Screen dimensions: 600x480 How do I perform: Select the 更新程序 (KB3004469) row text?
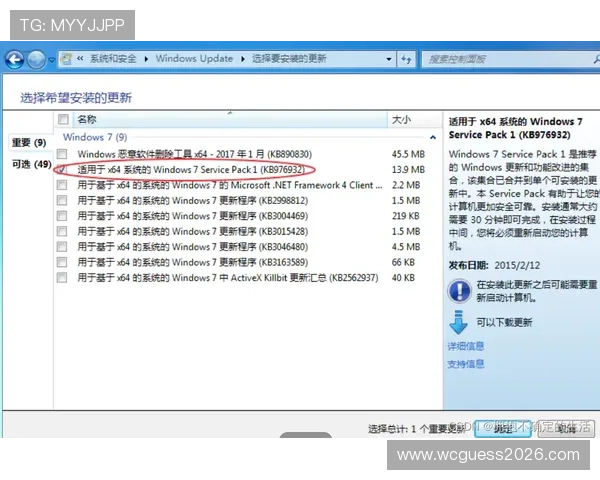pos(192,216)
